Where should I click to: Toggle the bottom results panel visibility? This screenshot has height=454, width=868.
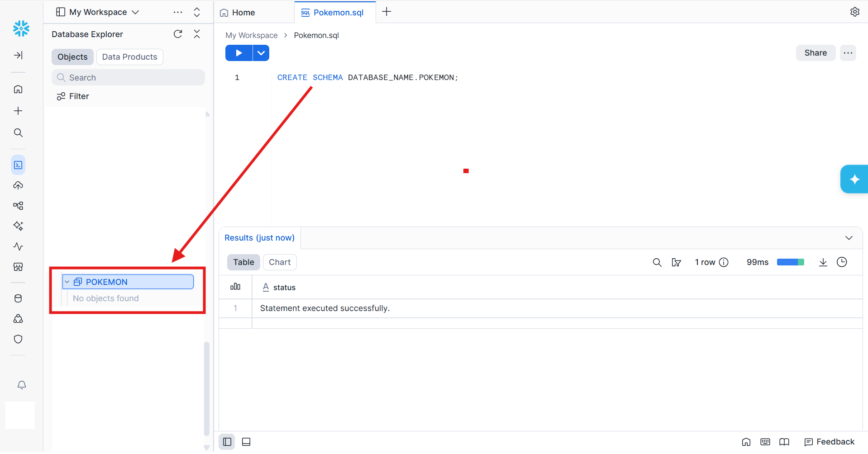point(246,442)
